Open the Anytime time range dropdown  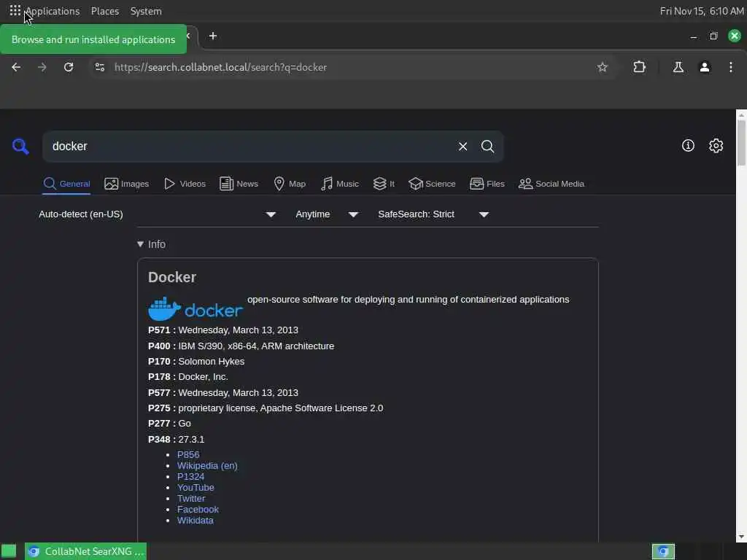pyautogui.click(x=327, y=214)
